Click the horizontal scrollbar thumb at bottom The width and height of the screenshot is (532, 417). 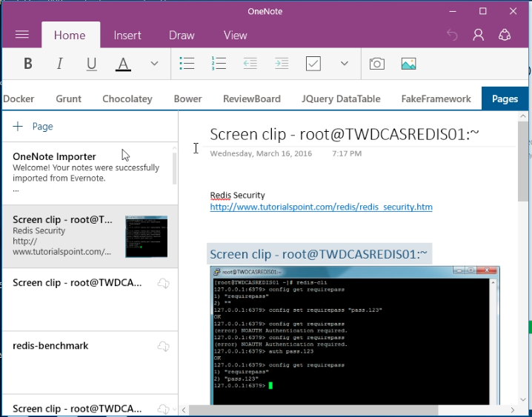(313, 410)
